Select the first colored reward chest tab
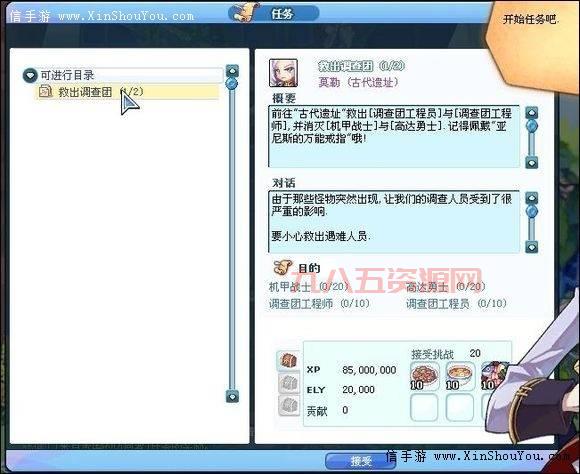This screenshot has height=474, width=580. [289, 360]
